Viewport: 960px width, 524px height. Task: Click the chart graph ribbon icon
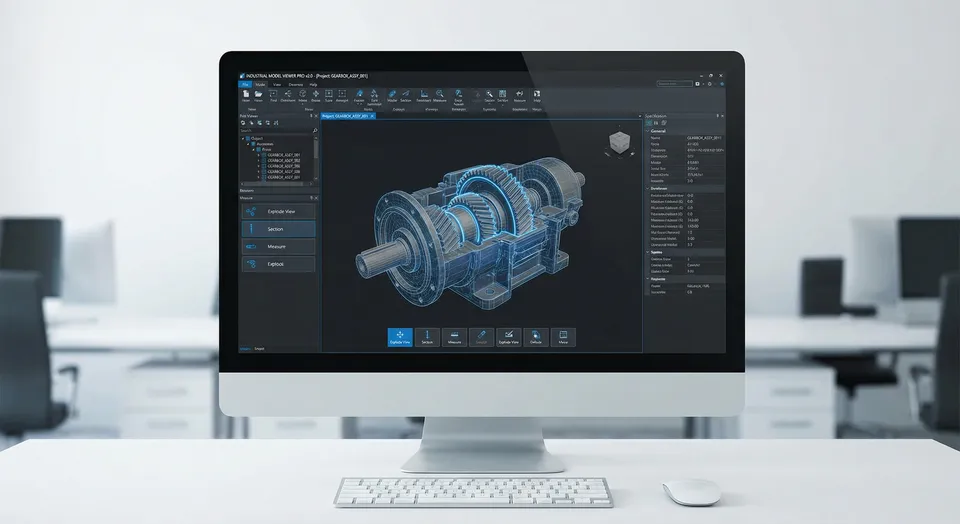(424, 94)
